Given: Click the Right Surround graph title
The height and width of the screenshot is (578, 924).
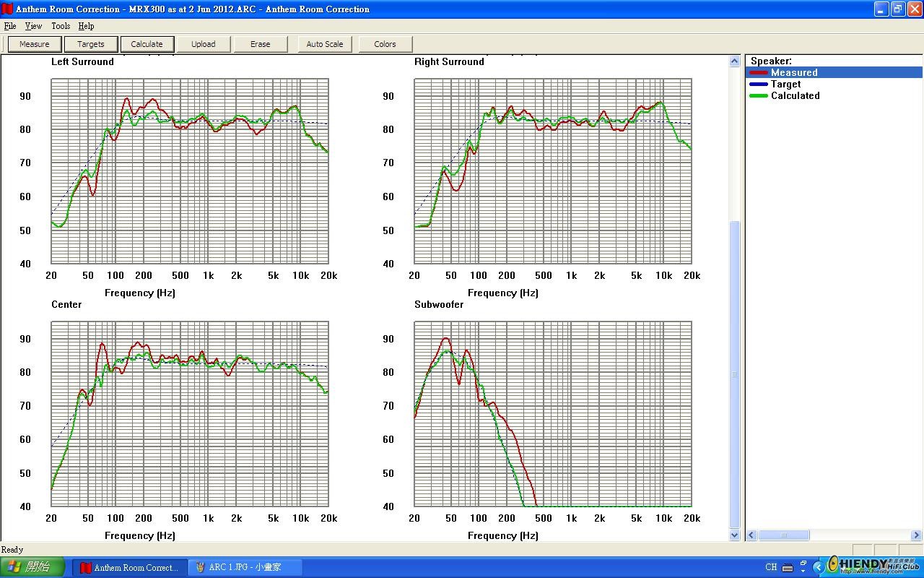Looking at the screenshot, I should [x=449, y=62].
